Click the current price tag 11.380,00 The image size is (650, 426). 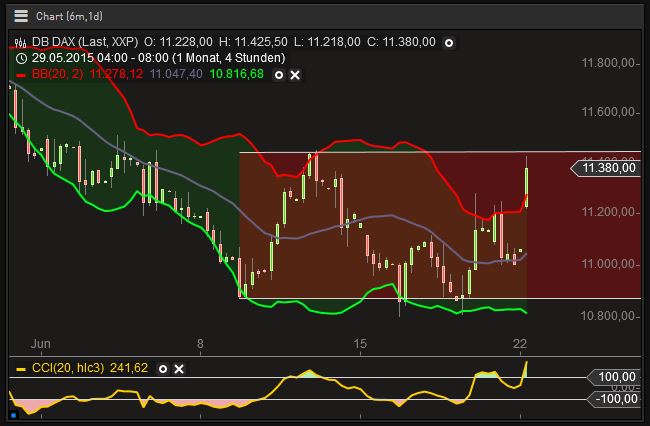[607, 169]
